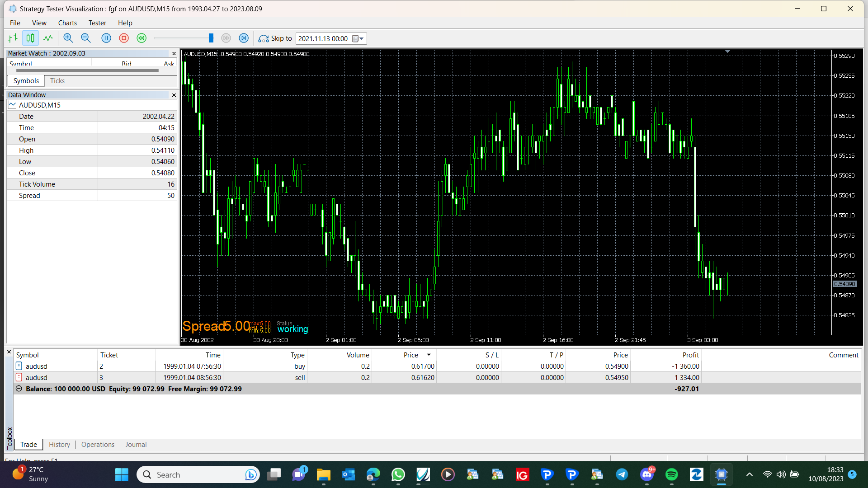Open the Skip to calendar dropdown
This screenshot has width=868, height=488.
click(x=358, y=39)
